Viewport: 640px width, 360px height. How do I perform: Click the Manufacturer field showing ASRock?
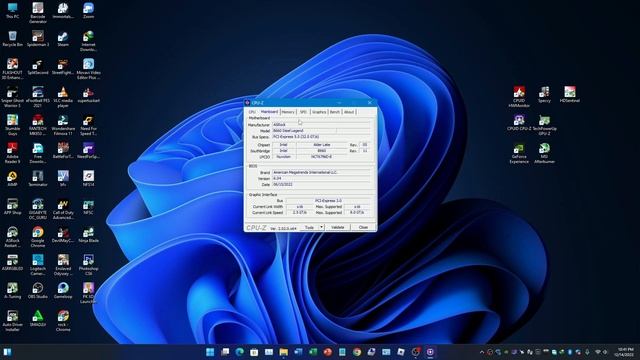[321, 124]
